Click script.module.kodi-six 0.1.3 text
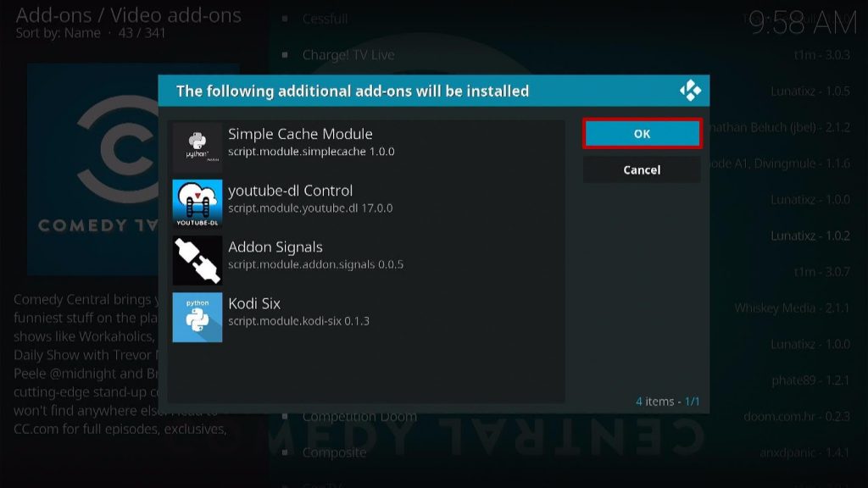Screen dimensions: 868x488 point(298,321)
